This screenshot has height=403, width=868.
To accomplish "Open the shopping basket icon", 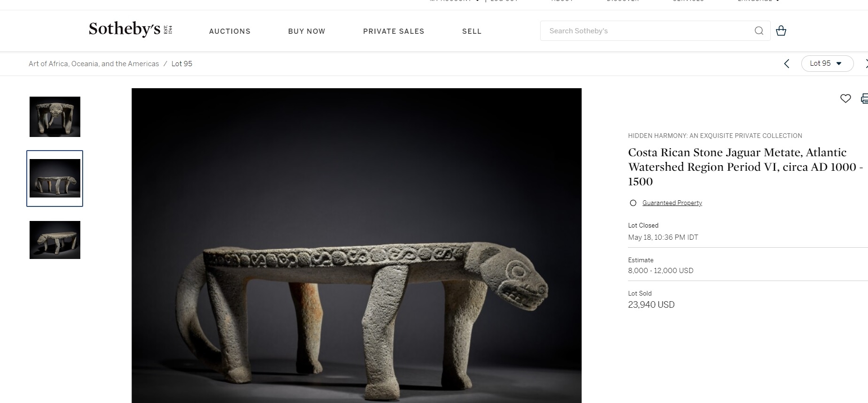I will point(781,31).
